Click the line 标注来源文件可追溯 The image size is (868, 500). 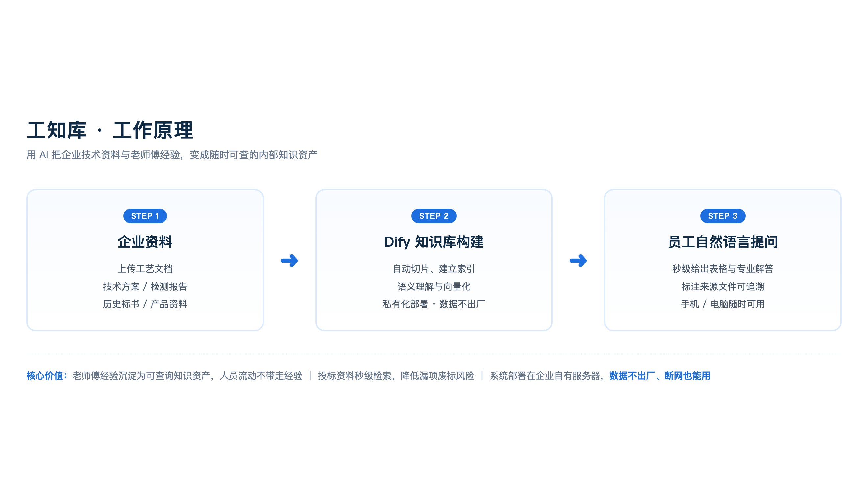click(x=722, y=287)
